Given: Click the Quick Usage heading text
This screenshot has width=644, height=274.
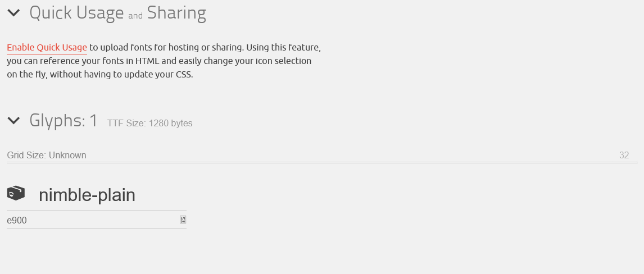Looking at the screenshot, I should [77, 13].
